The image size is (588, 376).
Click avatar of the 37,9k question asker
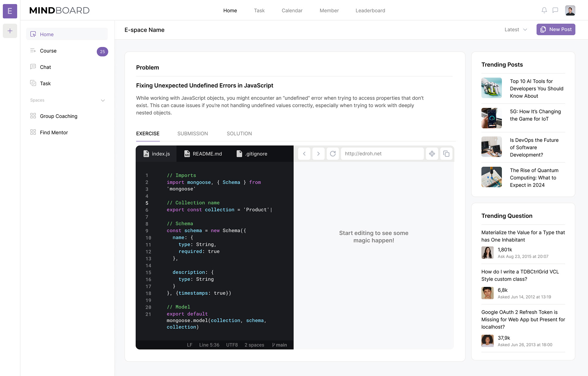(x=488, y=341)
